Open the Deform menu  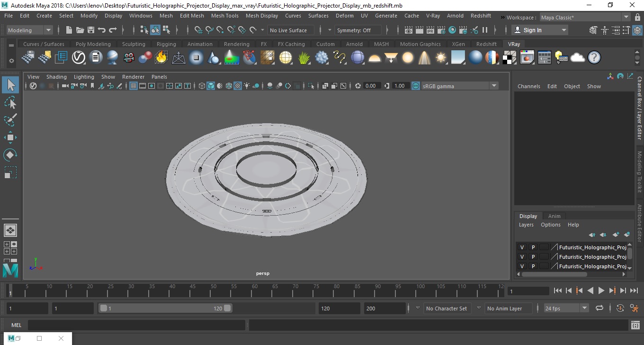coord(344,16)
